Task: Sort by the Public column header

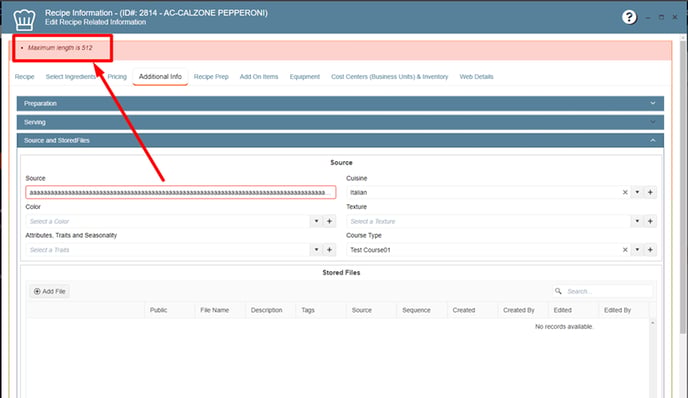Action: pyautogui.click(x=169, y=310)
